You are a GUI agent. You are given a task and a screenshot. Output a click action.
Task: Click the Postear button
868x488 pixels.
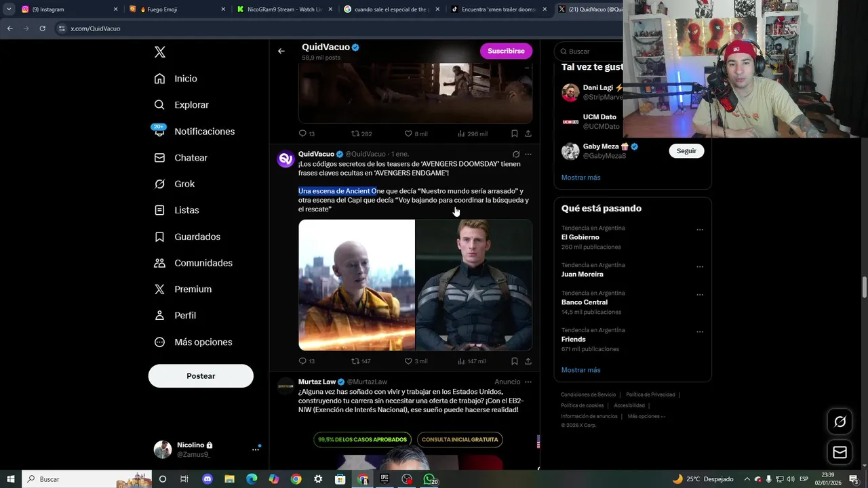tap(201, 376)
